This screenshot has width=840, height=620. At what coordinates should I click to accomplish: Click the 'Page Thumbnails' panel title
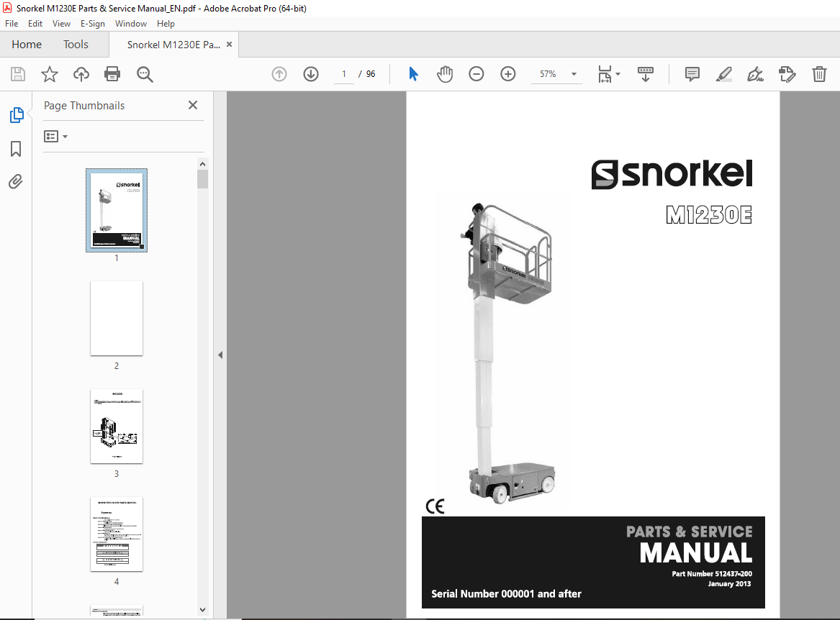tap(84, 106)
